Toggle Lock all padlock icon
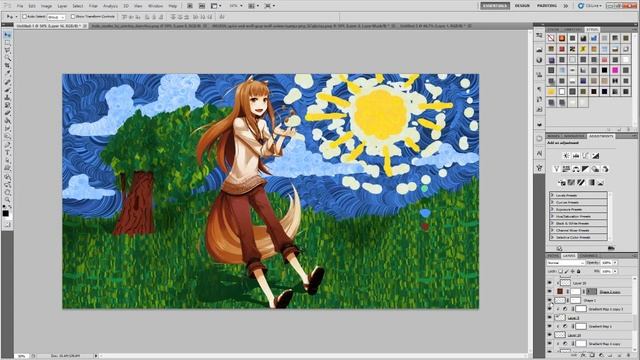Screen dimensions: 640x360 click(578, 271)
